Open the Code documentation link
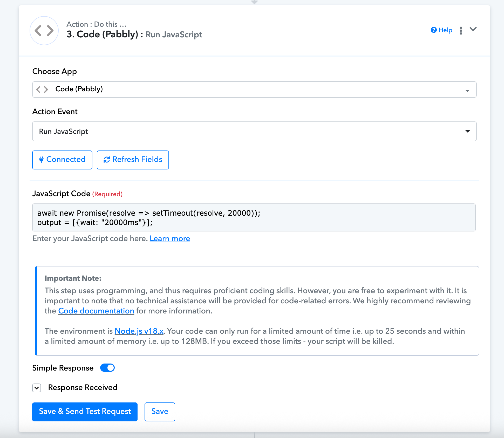This screenshot has height=438, width=504. click(x=96, y=311)
